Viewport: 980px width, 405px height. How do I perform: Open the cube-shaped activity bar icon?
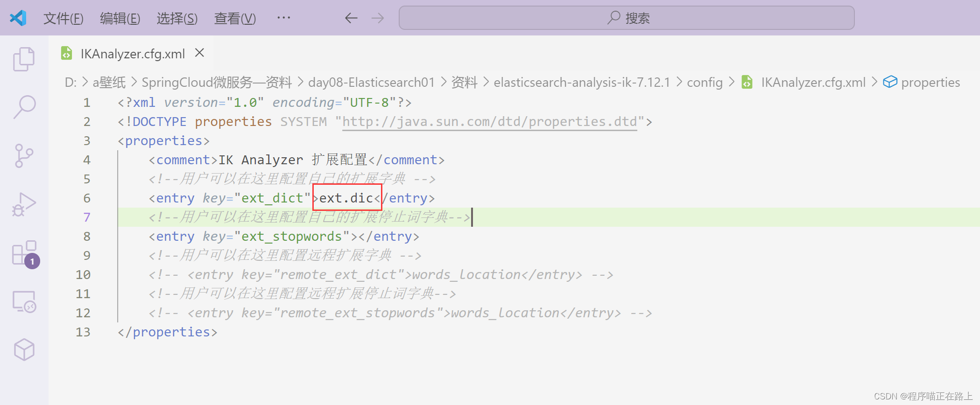[x=24, y=349]
